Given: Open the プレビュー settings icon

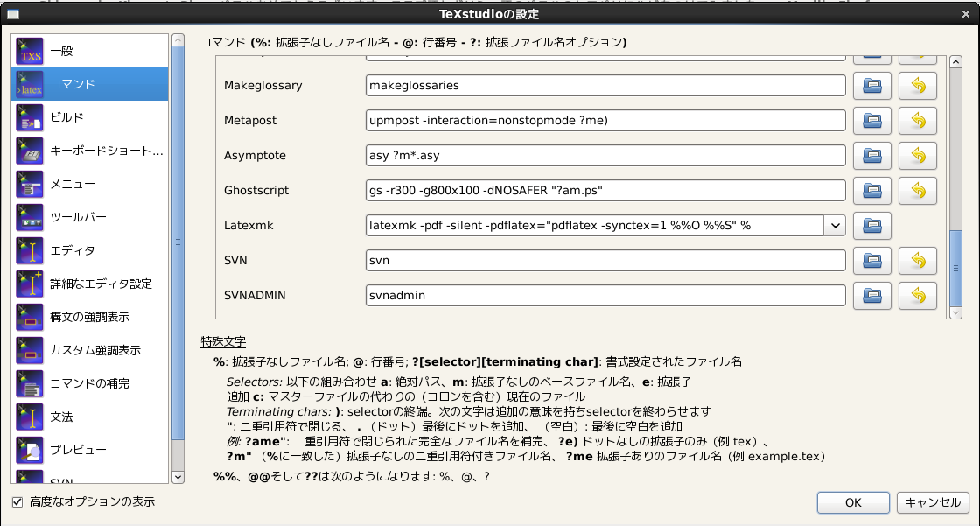Looking at the screenshot, I should (30, 449).
